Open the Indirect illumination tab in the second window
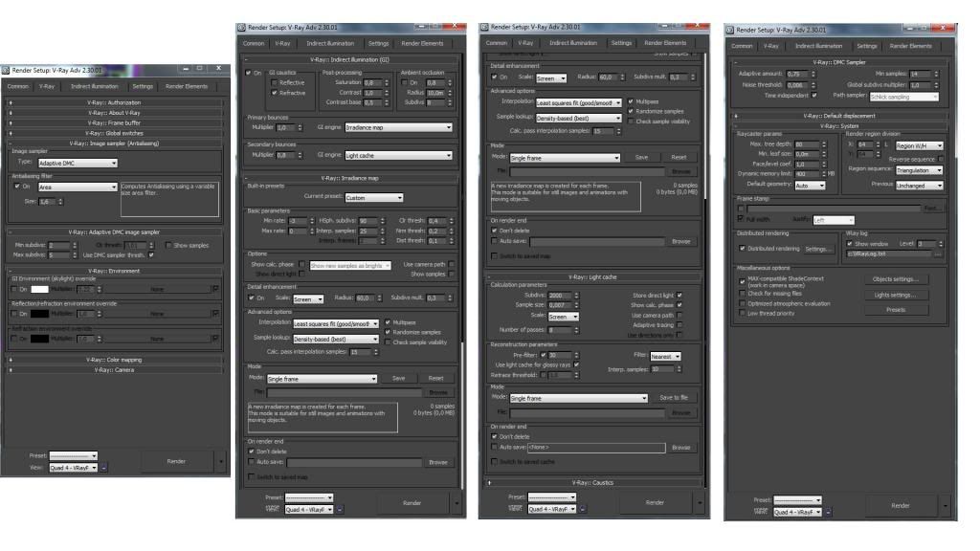980x551 pixels. click(330, 44)
